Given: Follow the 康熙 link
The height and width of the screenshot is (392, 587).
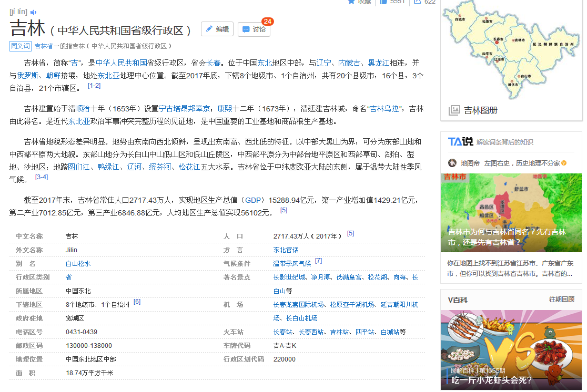Looking at the screenshot, I should point(225,108).
